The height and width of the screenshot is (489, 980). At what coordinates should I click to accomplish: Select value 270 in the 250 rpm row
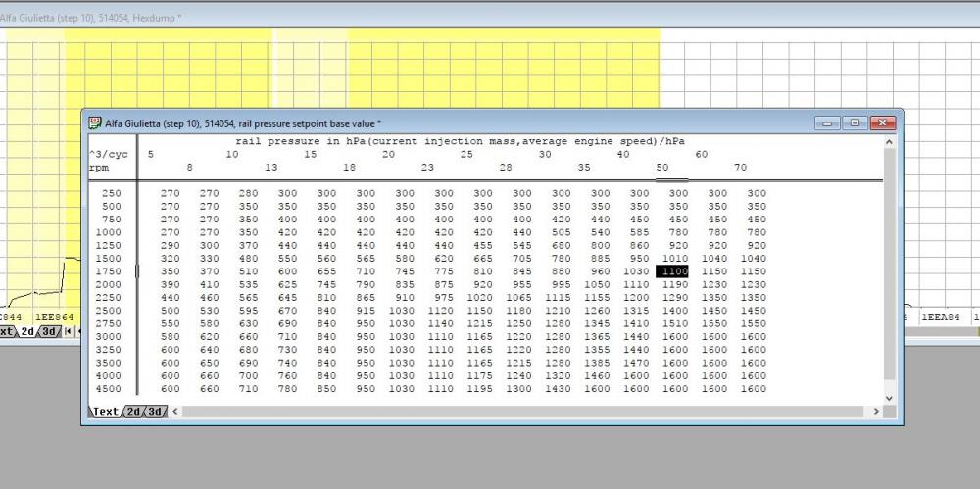(x=170, y=194)
